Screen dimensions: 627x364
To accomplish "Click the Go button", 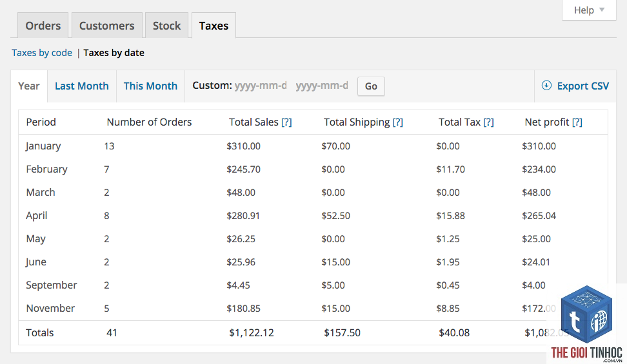I will point(371,86).
